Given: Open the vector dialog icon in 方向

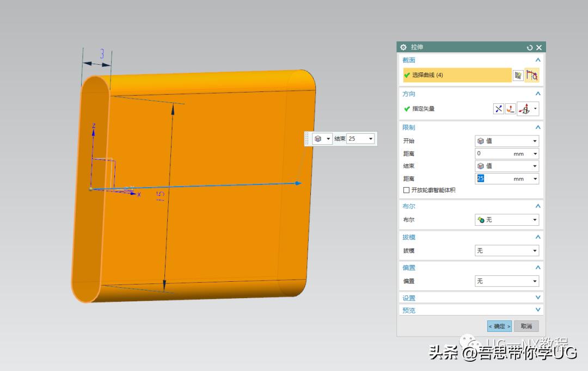Looking at the screenshot, I should point(510,109).
